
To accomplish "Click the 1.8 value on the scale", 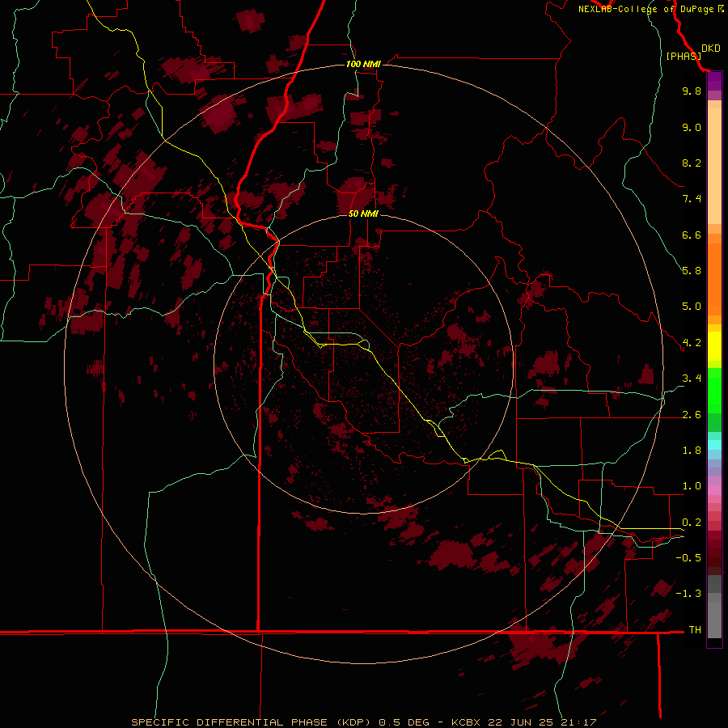I will [692, 451].
